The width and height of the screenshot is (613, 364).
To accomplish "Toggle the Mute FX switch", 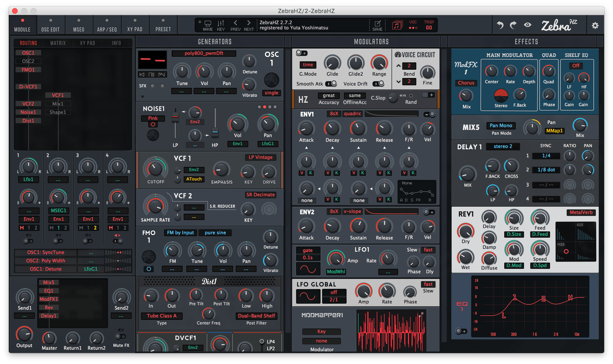I will (120, 336).
